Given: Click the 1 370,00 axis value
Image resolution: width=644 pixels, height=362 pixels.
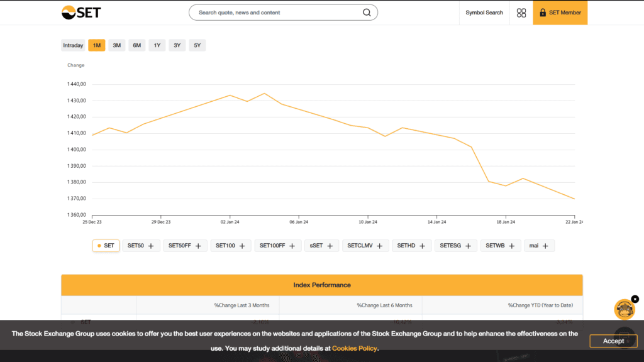Looking at the screenshot, I should click(76, 198).
